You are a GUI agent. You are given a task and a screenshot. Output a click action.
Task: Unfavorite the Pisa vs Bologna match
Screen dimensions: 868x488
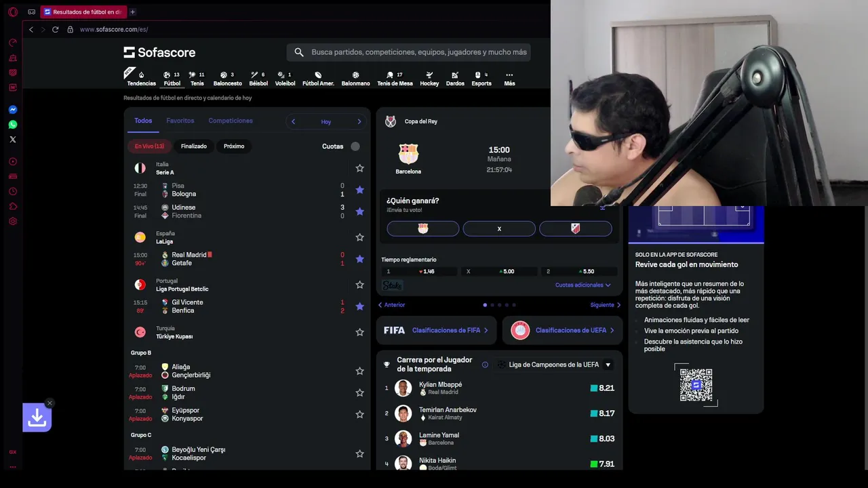360,190
